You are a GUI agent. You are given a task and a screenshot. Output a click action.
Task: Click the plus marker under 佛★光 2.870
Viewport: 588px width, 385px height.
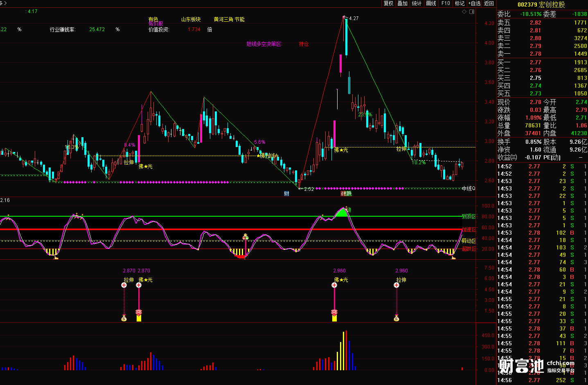coord(139,285)
